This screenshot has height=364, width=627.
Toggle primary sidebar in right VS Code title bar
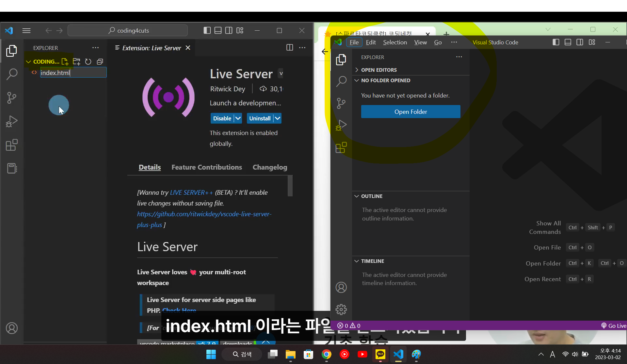point(556,42)
